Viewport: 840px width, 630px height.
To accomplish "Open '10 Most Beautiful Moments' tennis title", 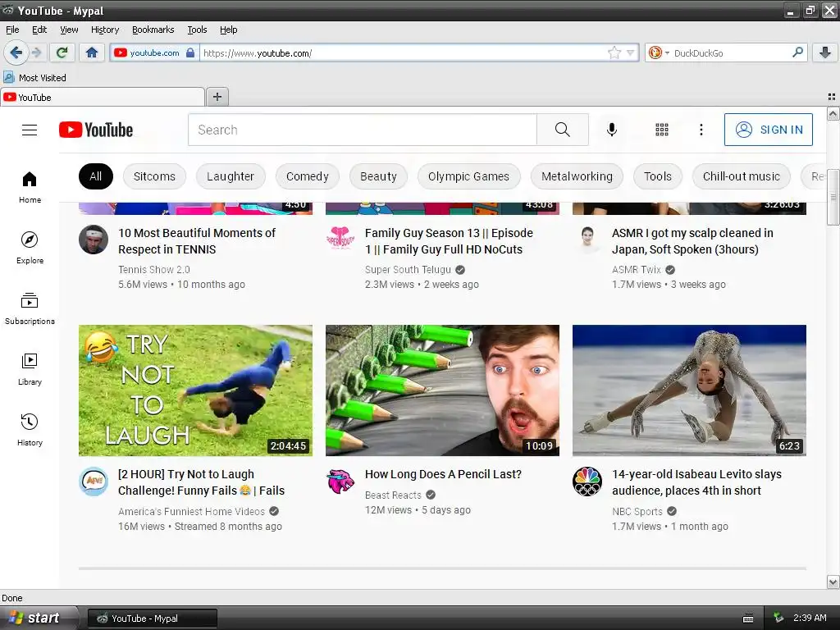I will pos(197,241).
